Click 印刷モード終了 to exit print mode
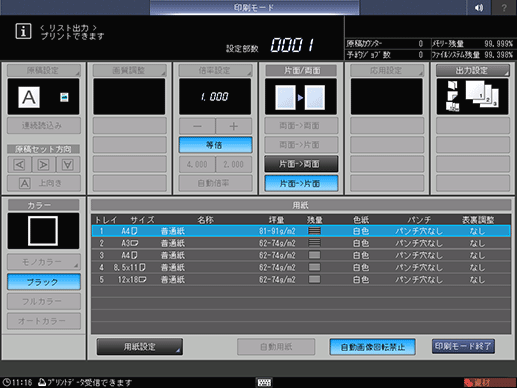The height and width of the screenshot is (388, 517). pyautogui.click(x=463, y=346)
